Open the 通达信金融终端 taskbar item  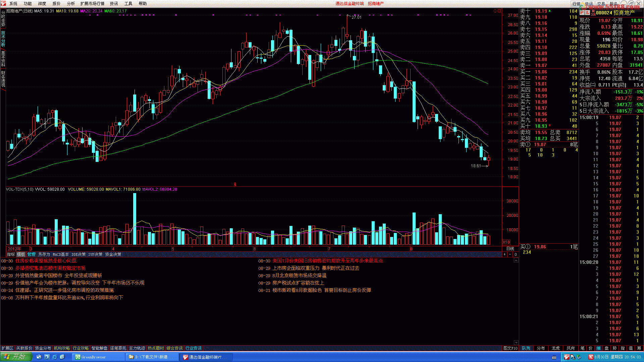point(206,357)
